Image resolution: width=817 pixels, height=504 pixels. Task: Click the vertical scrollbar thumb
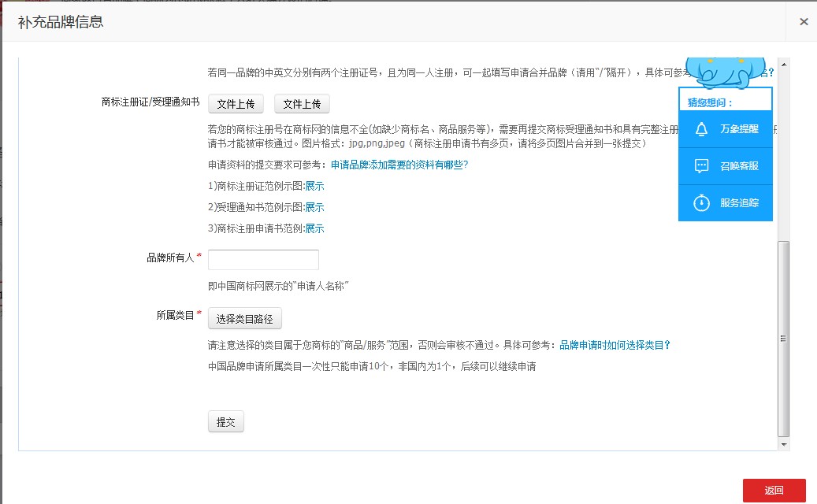tap(783, 339)
